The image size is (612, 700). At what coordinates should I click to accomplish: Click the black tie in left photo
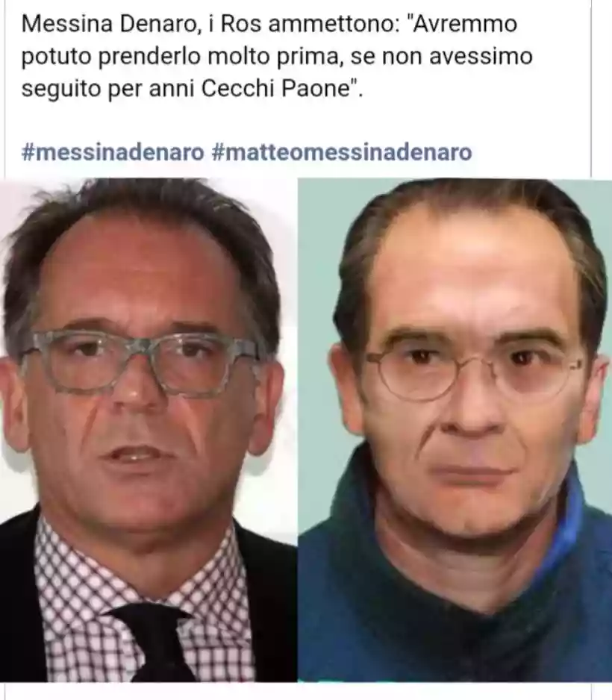[158, 640]
